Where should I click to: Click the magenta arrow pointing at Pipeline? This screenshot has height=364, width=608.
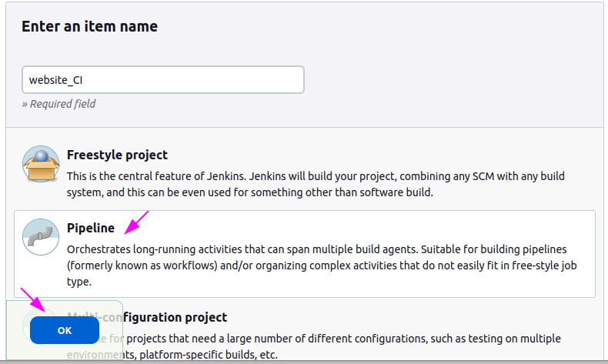(x=135, y=222)
